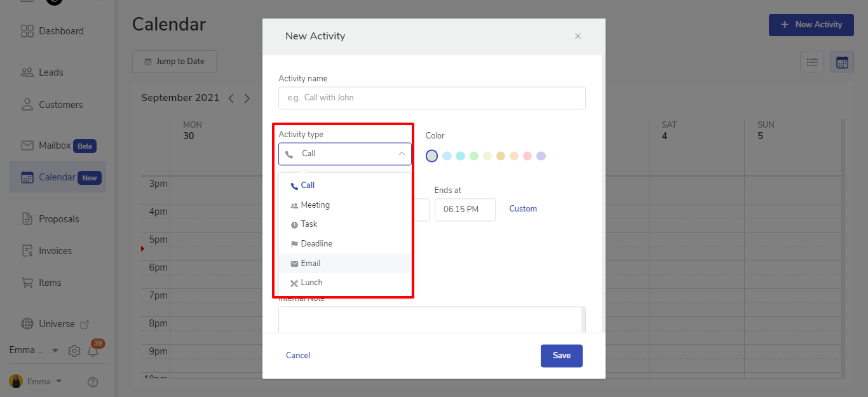This screenshot has height=397, width=868.
Task: Go to previous month arrow
Action: [x=231, y=98]
